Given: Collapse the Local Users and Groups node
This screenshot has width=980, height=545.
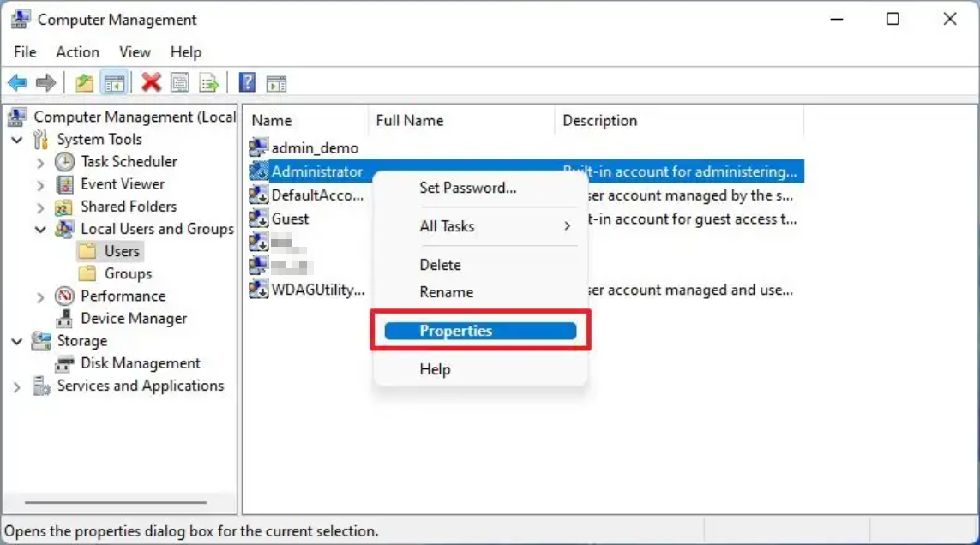Looking at the screenshot, I should point(40,229).
